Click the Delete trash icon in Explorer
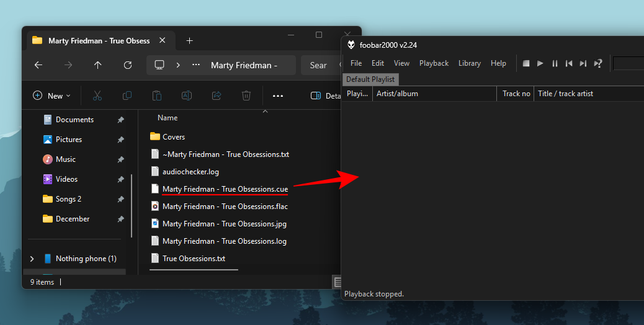The width and height of the screenshot is (644, 325). coord(246,96)
